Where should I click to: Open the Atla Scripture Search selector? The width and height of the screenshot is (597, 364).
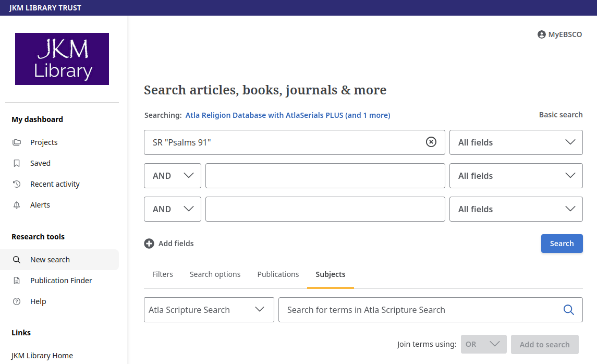tap(209, 309)
